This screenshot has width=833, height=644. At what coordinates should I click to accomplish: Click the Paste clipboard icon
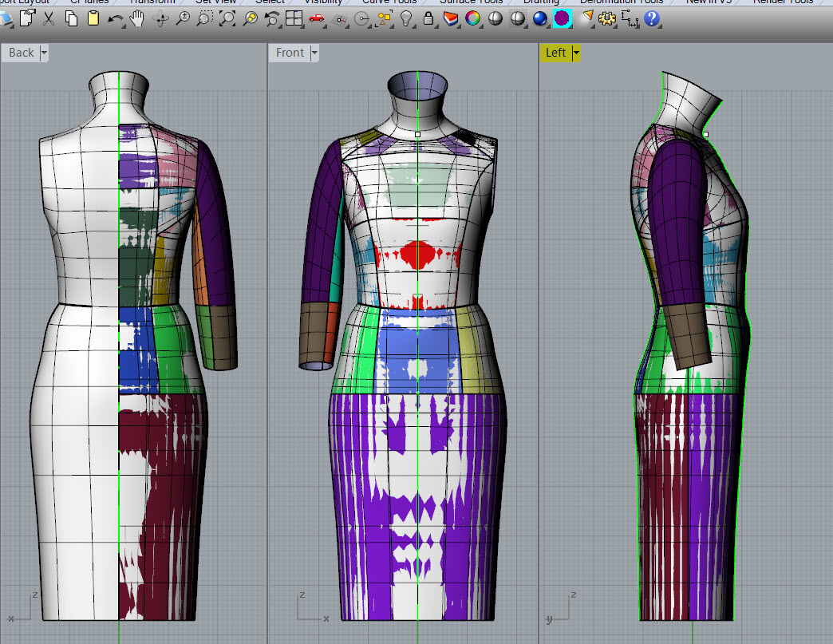pos(93,18)
